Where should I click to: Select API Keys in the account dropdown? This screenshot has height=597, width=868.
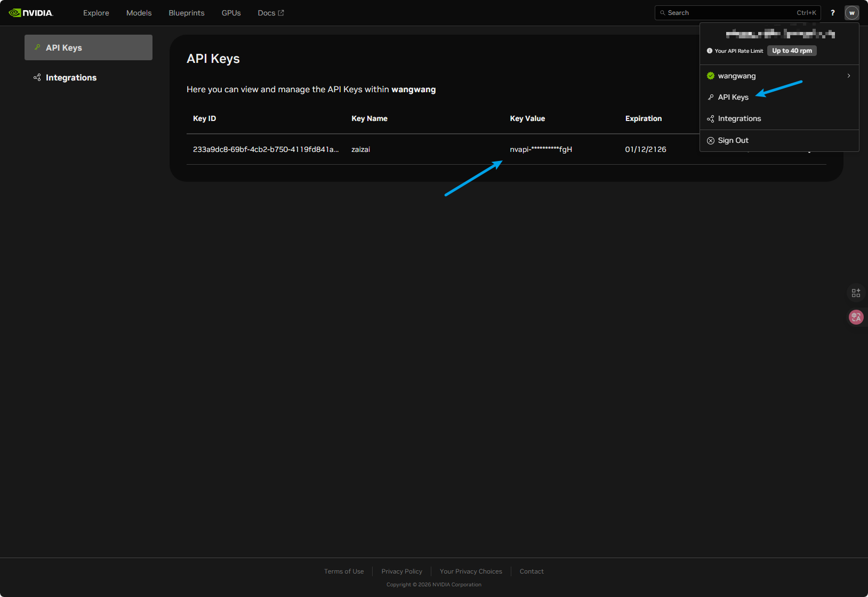733,97
